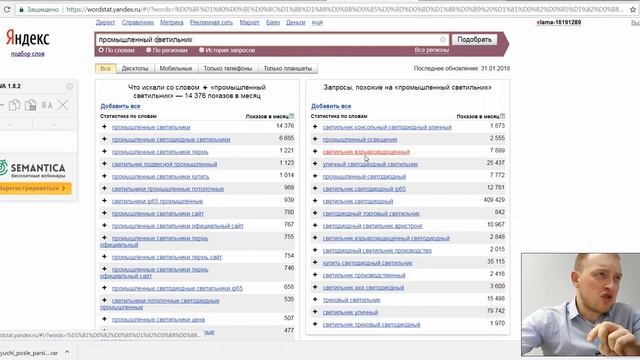Screen dimensions: 640x360
Task: Add 'промышленные светильники' with its plus icon
Action: click(104, 127)
